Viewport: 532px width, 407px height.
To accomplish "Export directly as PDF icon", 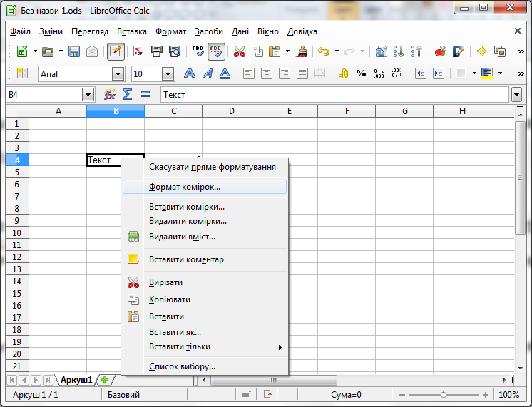I will (138, 51).
